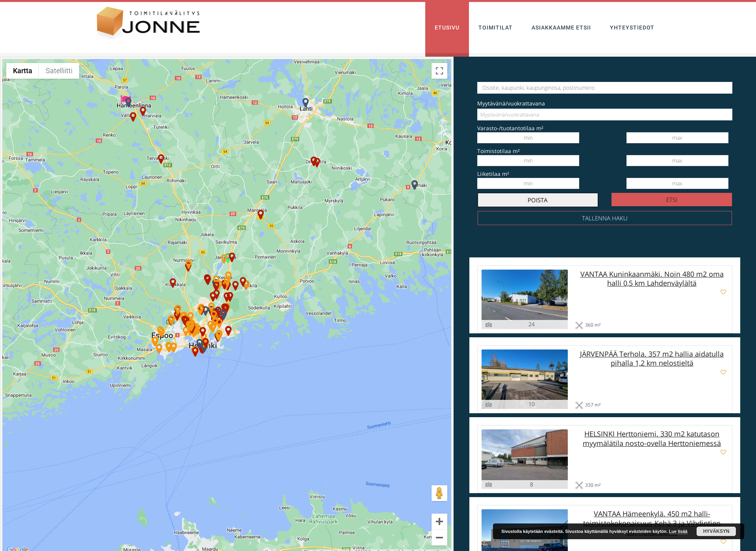Click the Jonne Toimitilavälitys logo
This screenshot has height=551, width=756.
pos(148,22)
